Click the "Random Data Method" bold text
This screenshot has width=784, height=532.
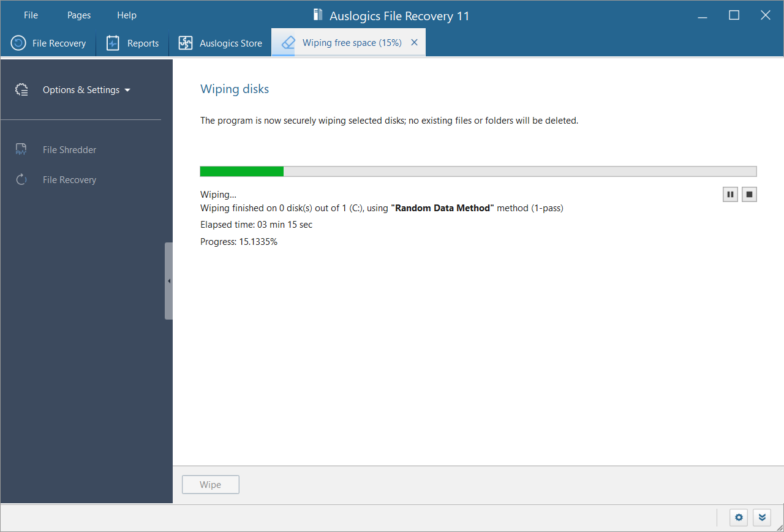pos(442,208)
